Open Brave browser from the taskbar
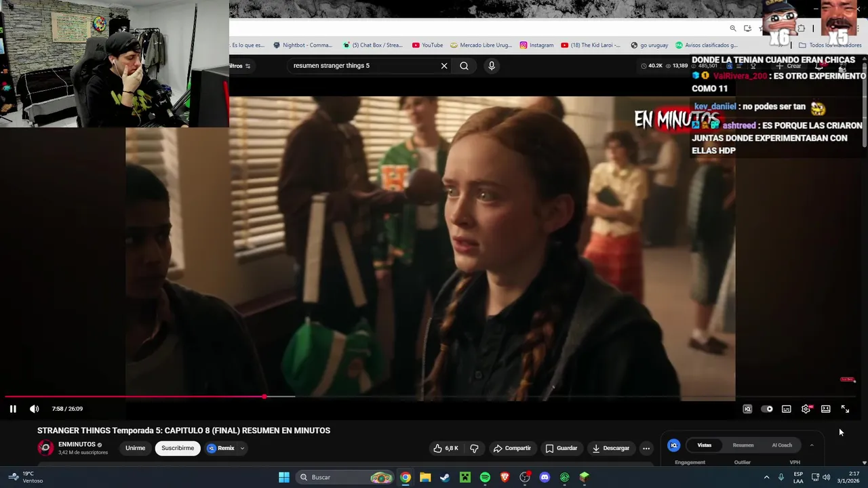The image size is (868, 488). pos(505,477)
